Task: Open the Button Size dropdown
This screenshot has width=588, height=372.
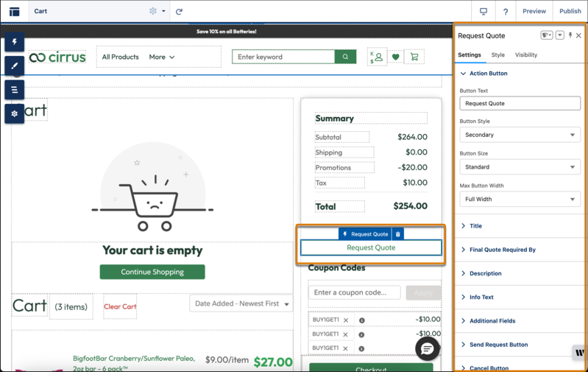Action: [x=520, y=167]
